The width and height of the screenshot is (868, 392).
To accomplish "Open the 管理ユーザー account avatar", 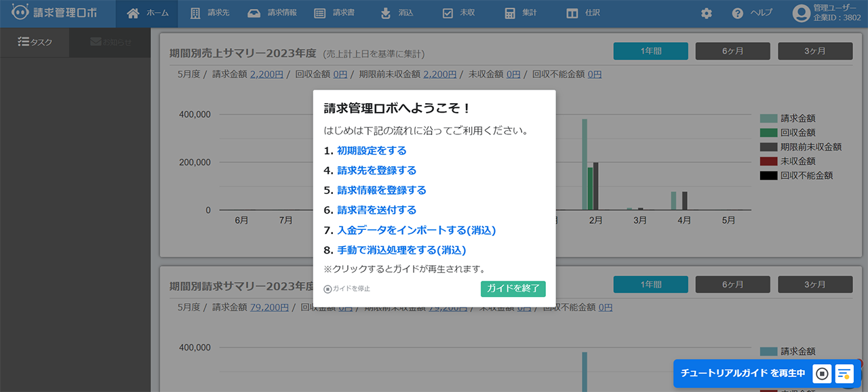I will 802,13.
